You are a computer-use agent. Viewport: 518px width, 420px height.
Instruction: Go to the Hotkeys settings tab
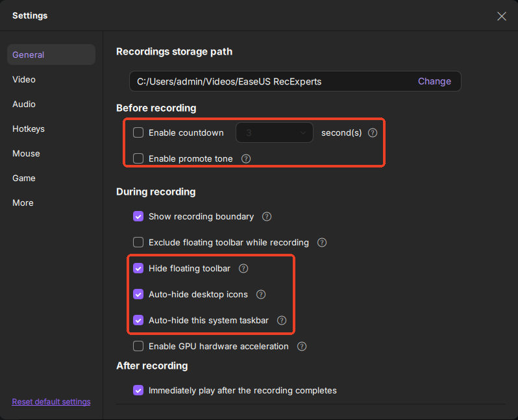29,129
